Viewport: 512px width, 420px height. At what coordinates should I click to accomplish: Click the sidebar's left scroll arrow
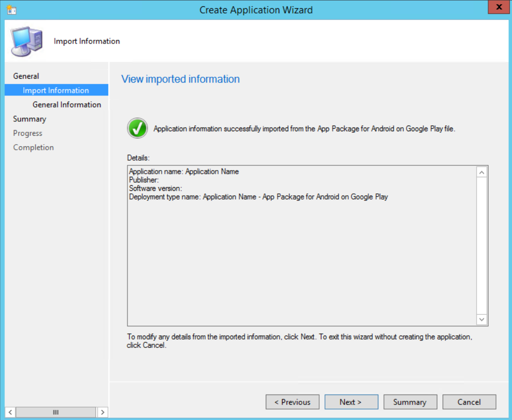click(10, 412)
